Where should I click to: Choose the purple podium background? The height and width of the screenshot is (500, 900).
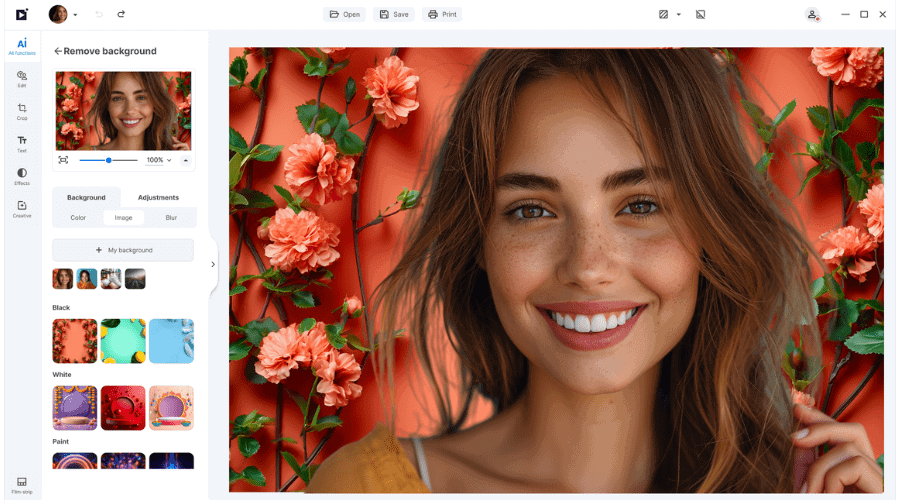coord(75,408)
